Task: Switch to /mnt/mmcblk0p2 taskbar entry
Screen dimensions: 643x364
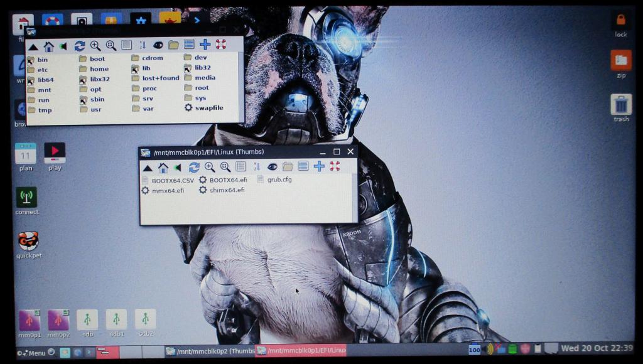Action: pyautogui.click(x=210, y=351)
